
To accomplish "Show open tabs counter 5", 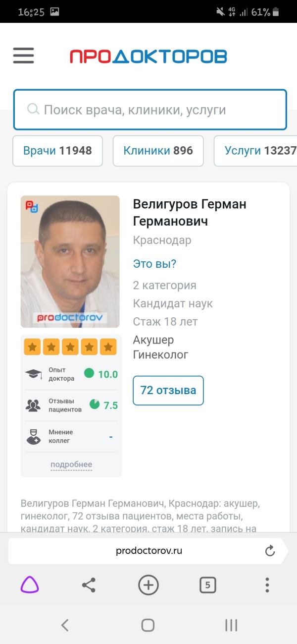I will coord(208,585).
